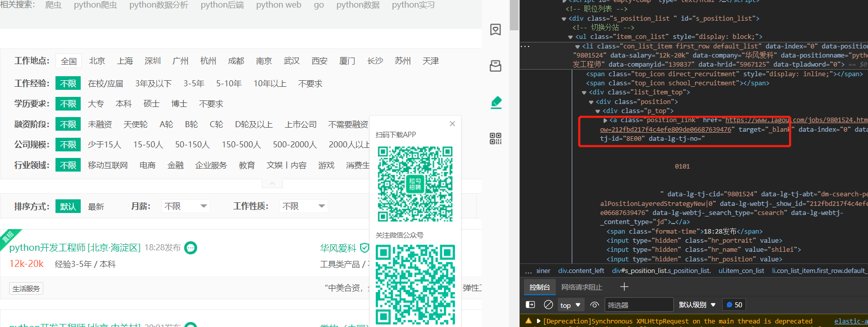Collapse the filter panel with chevron arrow
This screenshot has height=327, width=868.
272,184
